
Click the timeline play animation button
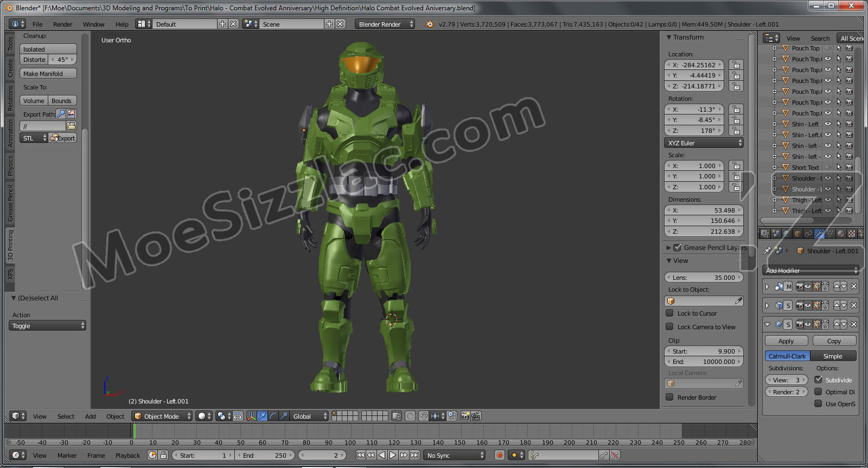tap(393, 456)
